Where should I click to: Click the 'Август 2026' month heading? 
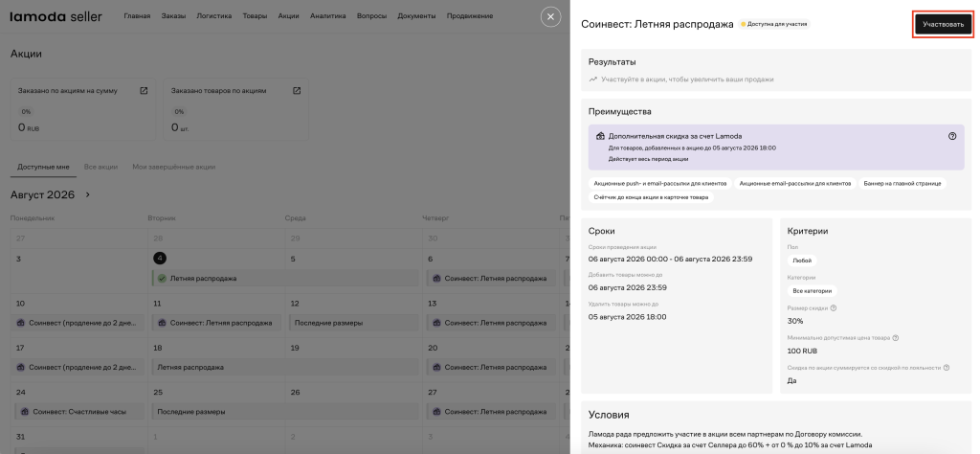[x=42, y=195]
